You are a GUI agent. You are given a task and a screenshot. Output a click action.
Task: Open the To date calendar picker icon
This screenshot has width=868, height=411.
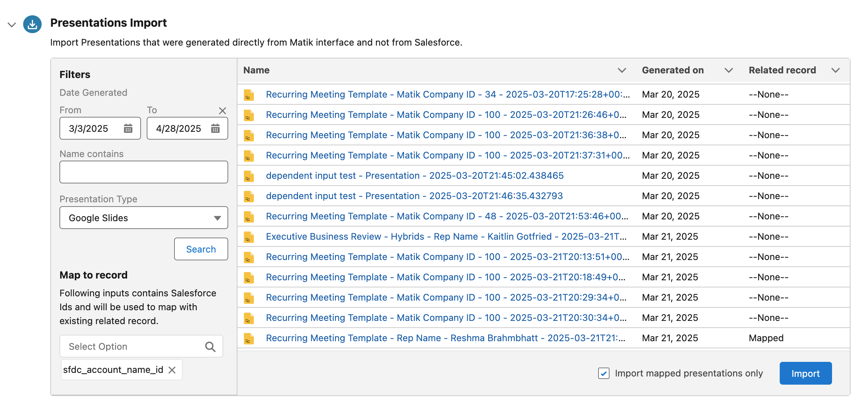pyautogui.click(x=215, y=128)
